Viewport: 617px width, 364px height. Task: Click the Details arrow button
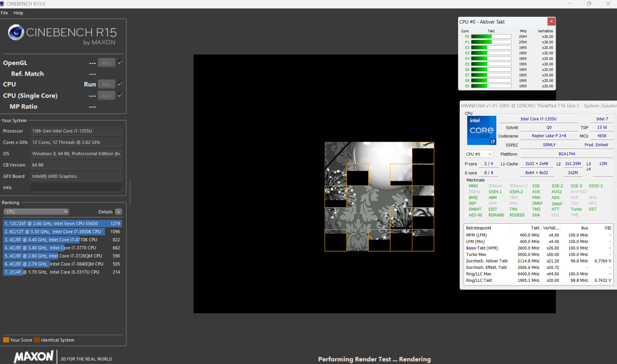coord(119,212)
